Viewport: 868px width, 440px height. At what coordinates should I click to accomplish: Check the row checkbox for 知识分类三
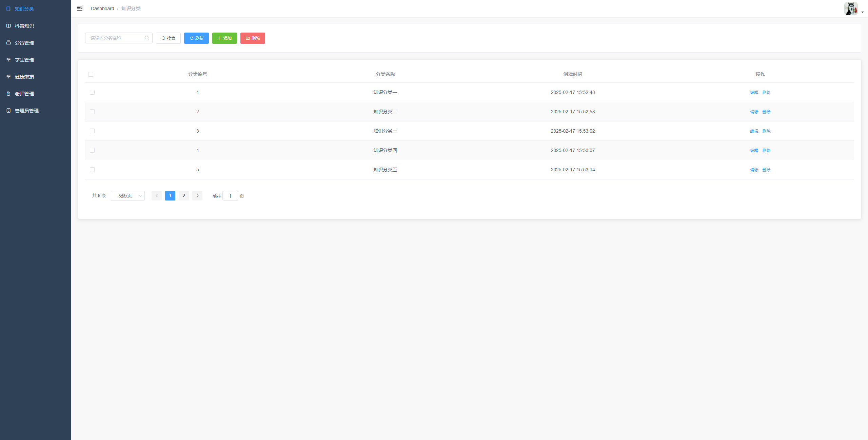[92, 131]
